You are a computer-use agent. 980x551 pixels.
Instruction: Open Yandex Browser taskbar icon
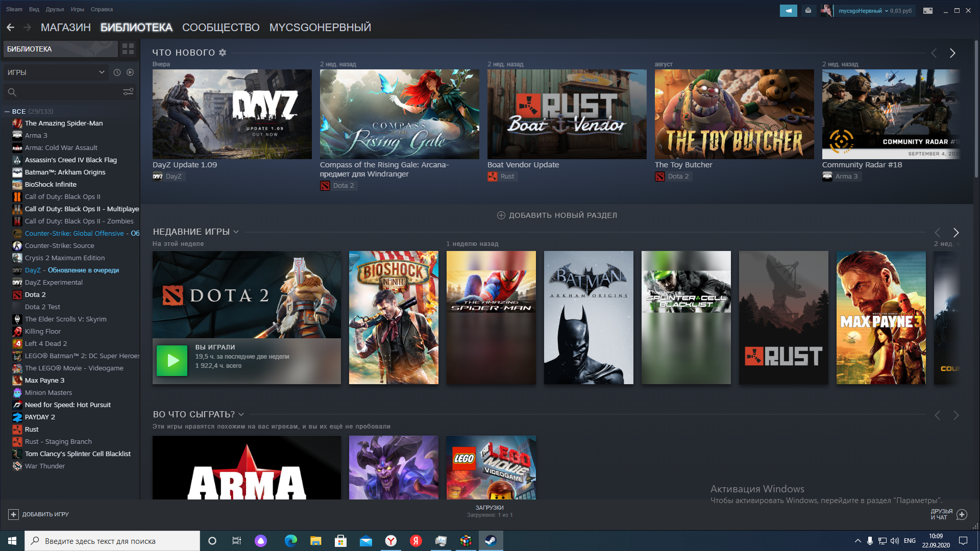[390, 541]
